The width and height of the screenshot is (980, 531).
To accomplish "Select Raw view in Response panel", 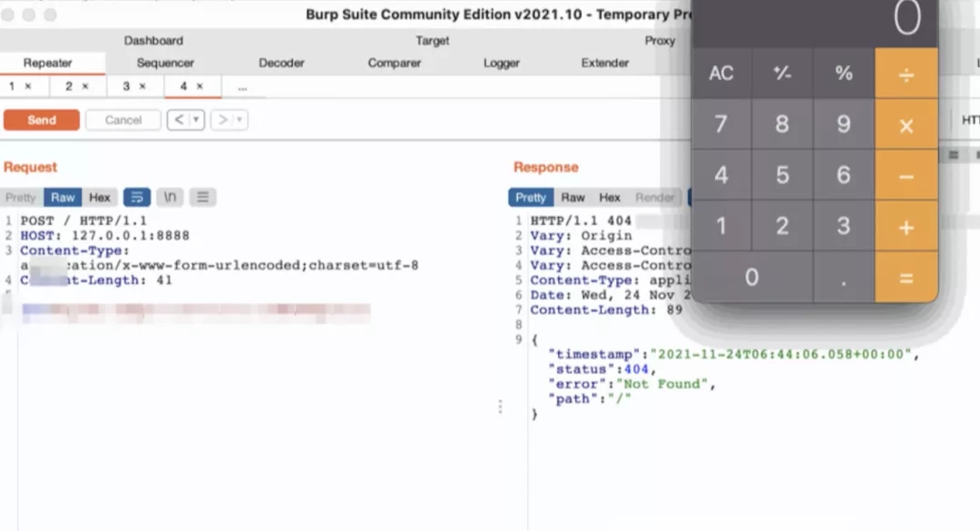I will [x=573, y=197].
